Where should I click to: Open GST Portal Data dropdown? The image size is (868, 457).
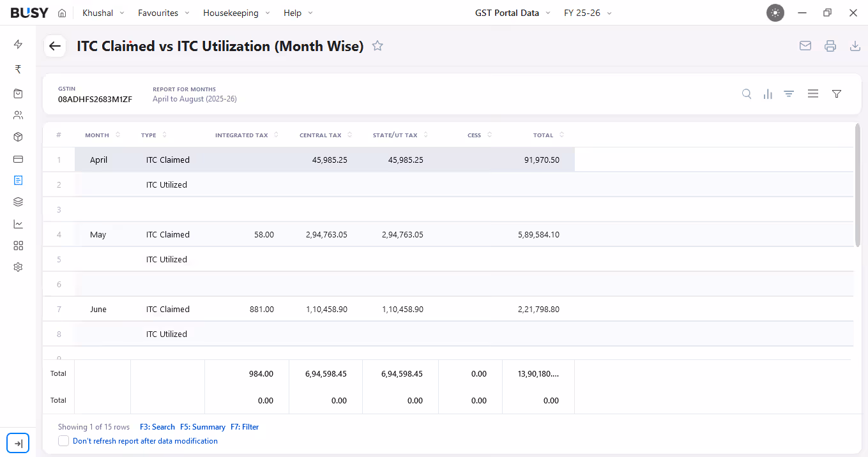(x=513, y=13)
